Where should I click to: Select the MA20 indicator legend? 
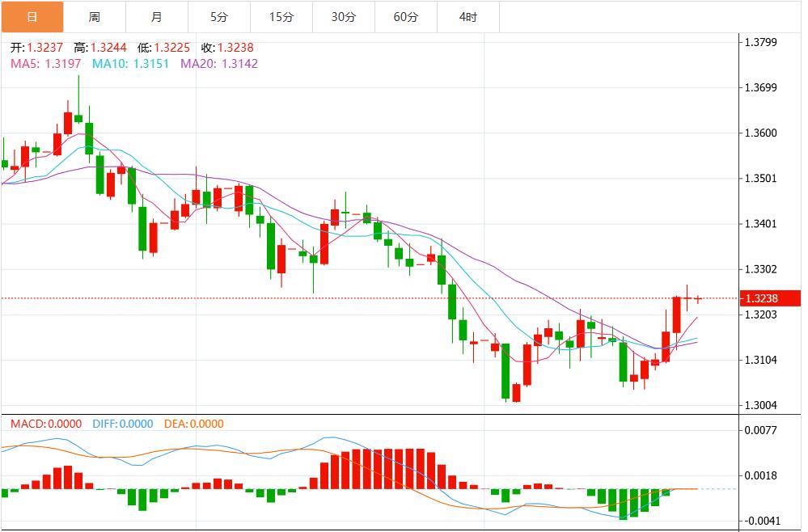pos(219,63)
